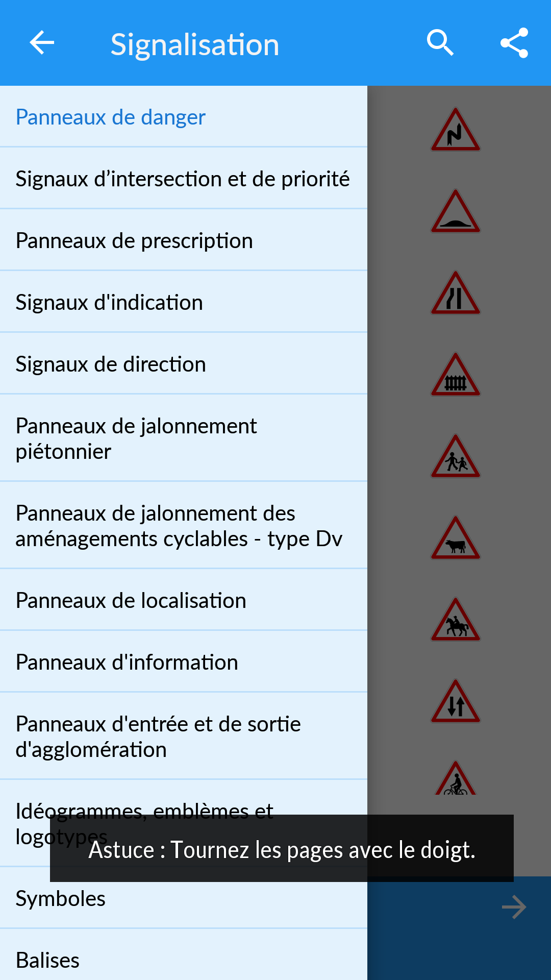Tap the next page arrow

[514, 907]
